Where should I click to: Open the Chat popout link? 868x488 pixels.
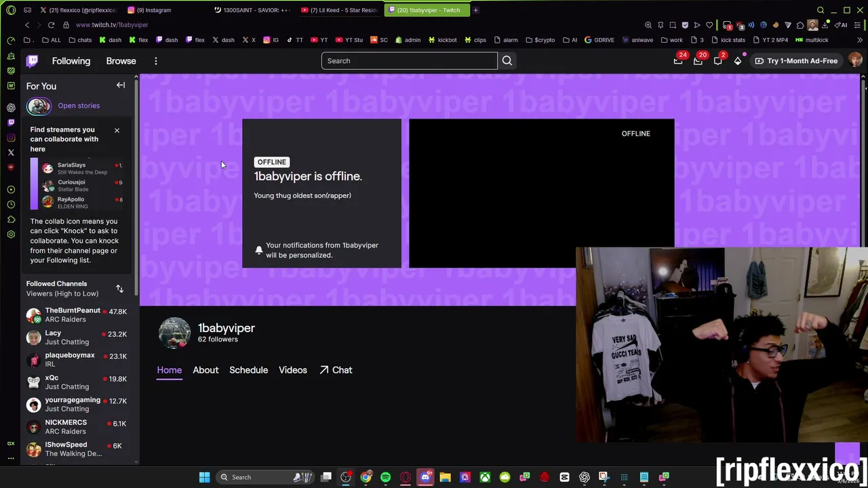pos(336,370)
